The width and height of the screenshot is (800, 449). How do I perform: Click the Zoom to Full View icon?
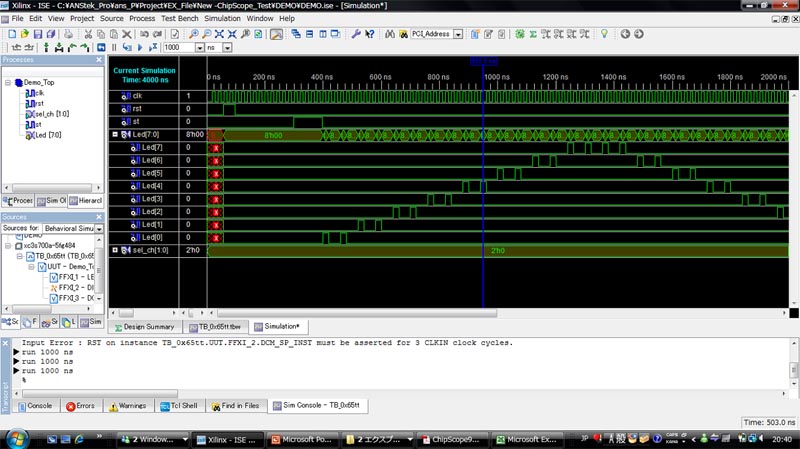click(219, 34)
